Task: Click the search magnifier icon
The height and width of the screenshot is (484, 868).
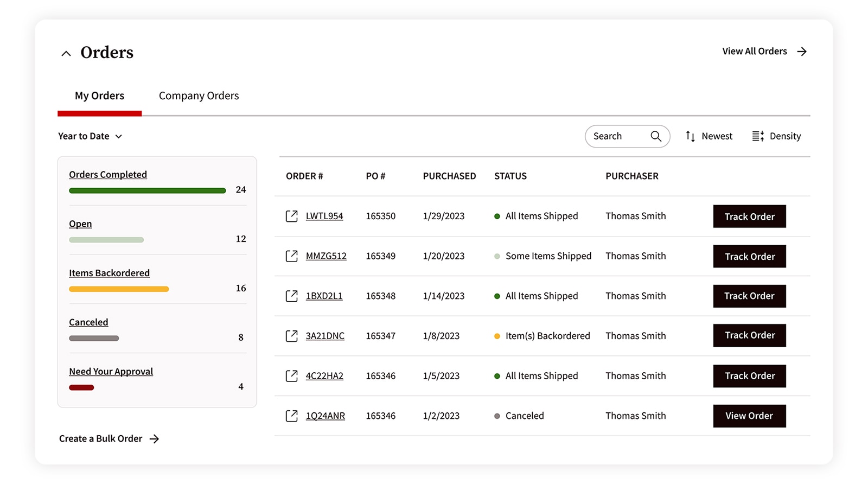Action: click(656, 136)
